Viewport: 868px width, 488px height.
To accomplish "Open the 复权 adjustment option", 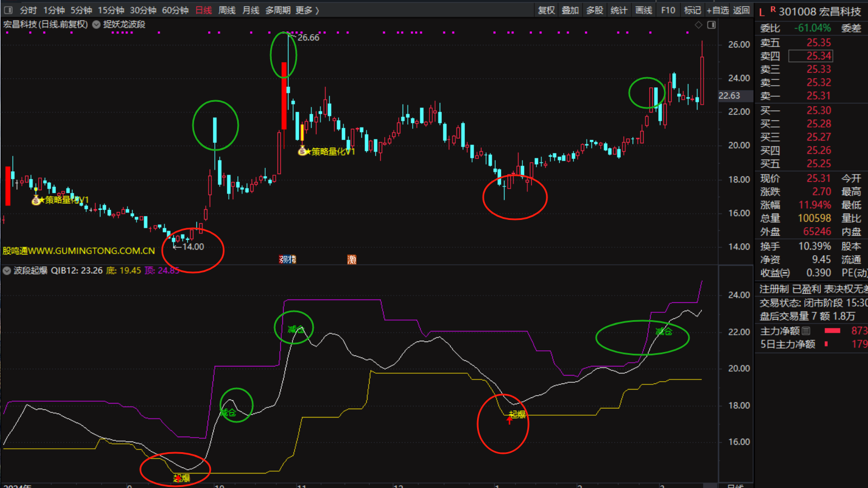I will click(x=546, y=10).
